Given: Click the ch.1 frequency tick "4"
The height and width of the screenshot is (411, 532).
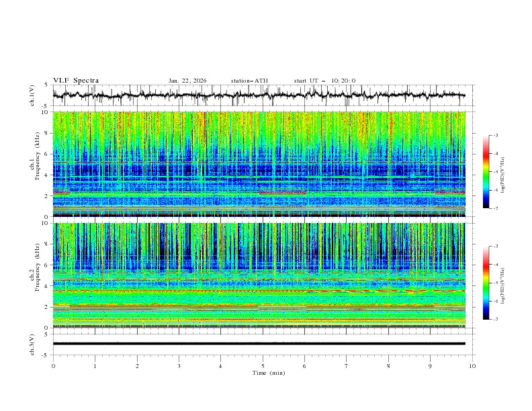Looking at the screenshot, I should point(47,175).
